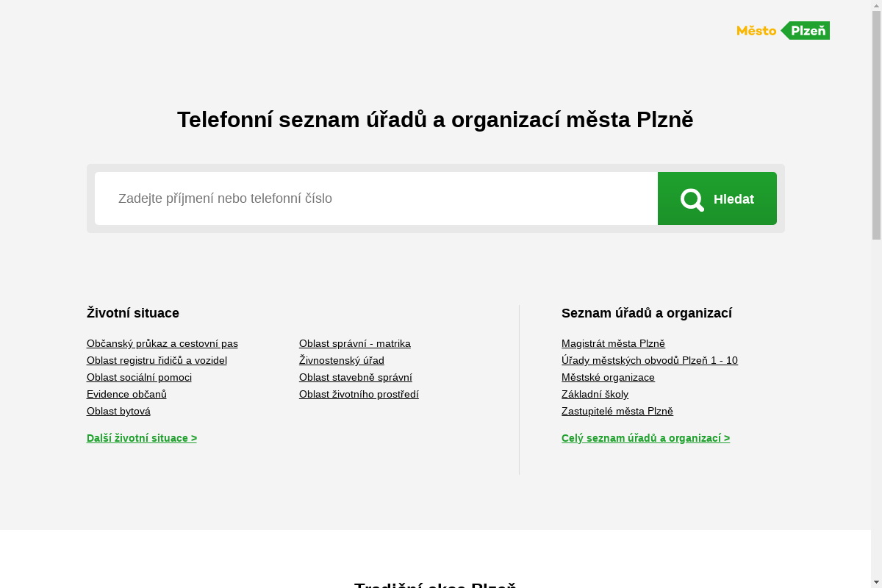Click Oblast životního prostředí link

[x=359, y=394]
